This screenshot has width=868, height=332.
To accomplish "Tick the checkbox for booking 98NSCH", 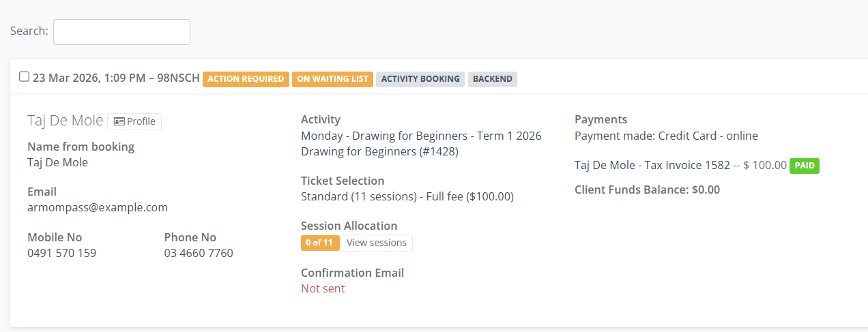I will click(x=25, y=76).
